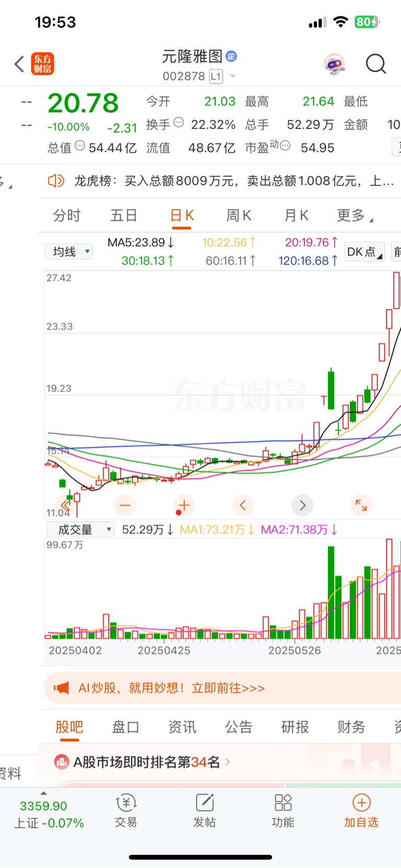This screenshot has height=868, width=401.
Task: Select the 股吧 tab
Action: pyautogui.click(x=69, y=727)
